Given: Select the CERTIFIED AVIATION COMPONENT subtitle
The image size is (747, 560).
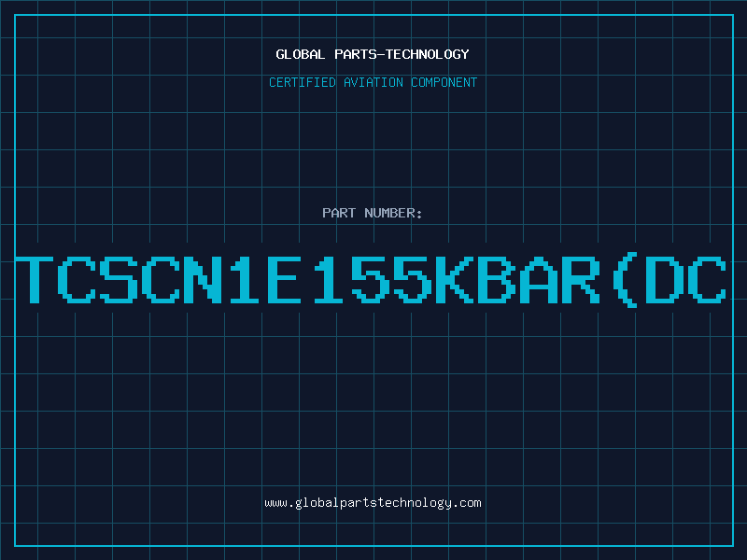Looking at the screenshot, I should point(373,82).
